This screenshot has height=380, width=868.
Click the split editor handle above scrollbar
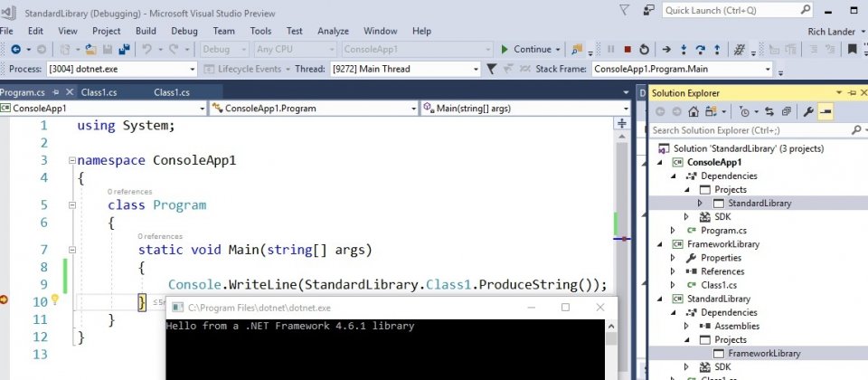point(623,122)
